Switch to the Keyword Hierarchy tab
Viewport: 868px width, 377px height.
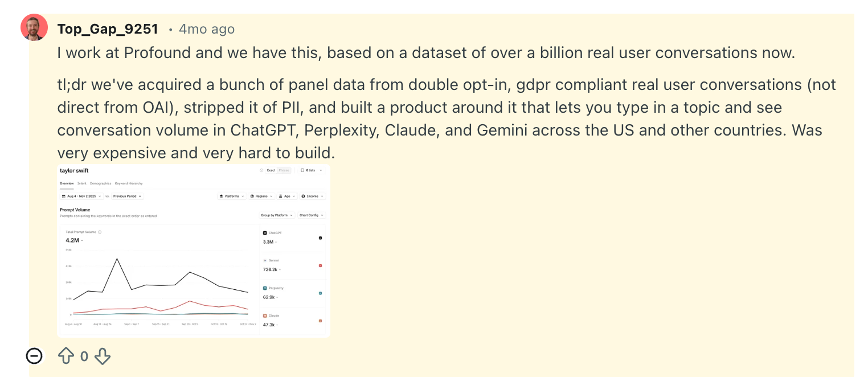click(129, 183)
